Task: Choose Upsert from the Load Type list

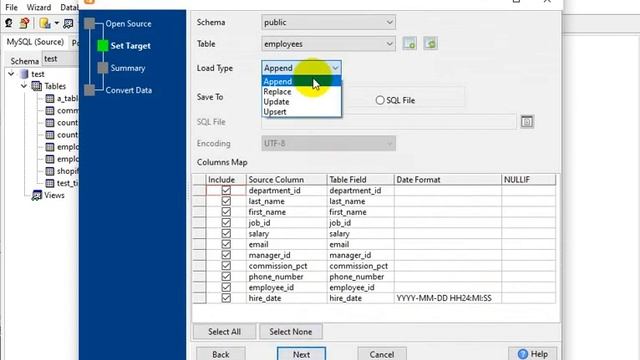Action: tap(301, 112)
